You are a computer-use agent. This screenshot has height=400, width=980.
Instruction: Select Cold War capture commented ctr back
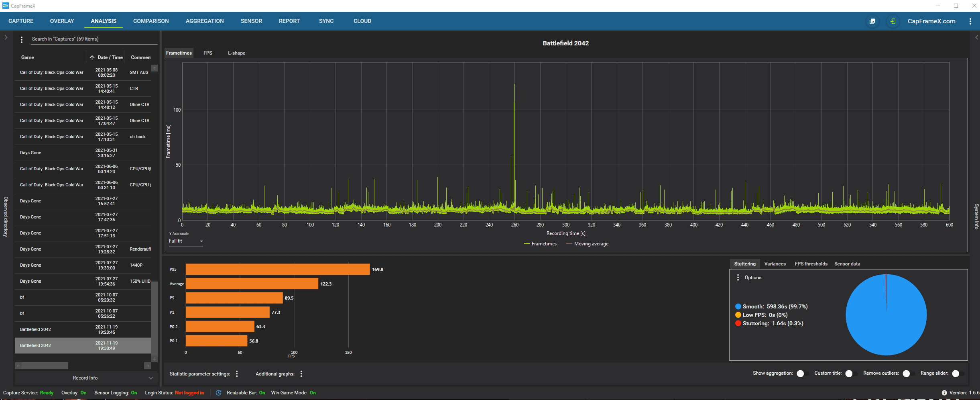pos(83,137)
